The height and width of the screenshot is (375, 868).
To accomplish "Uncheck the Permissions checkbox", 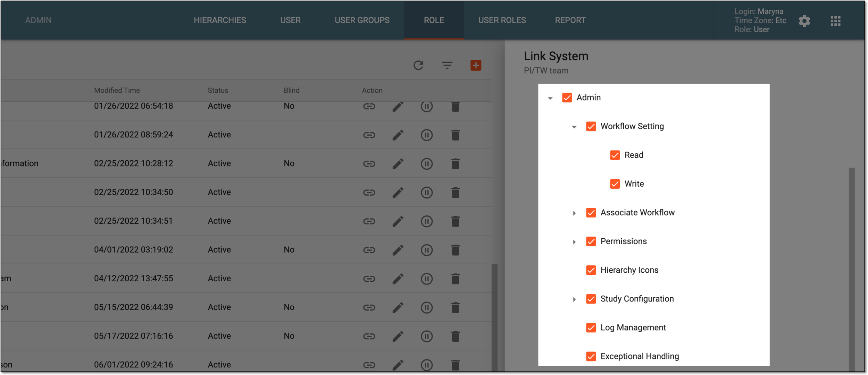I will tap(591, 241).
